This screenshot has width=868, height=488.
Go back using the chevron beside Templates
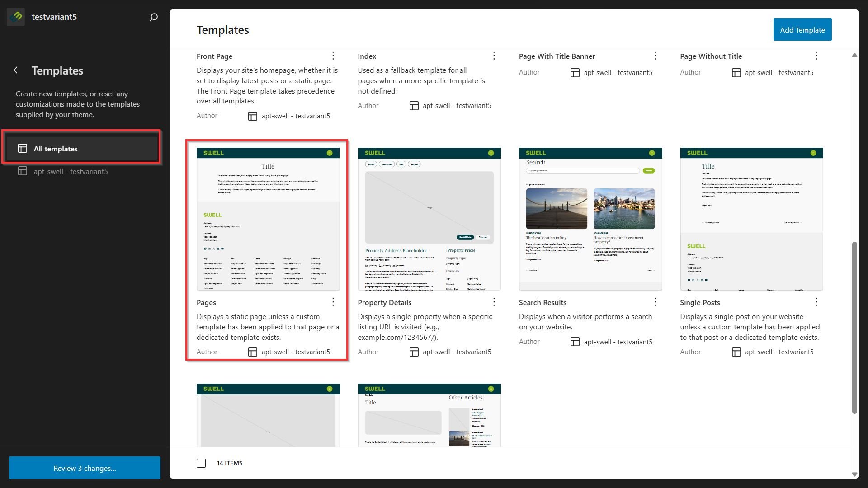(x=16, y=70)
